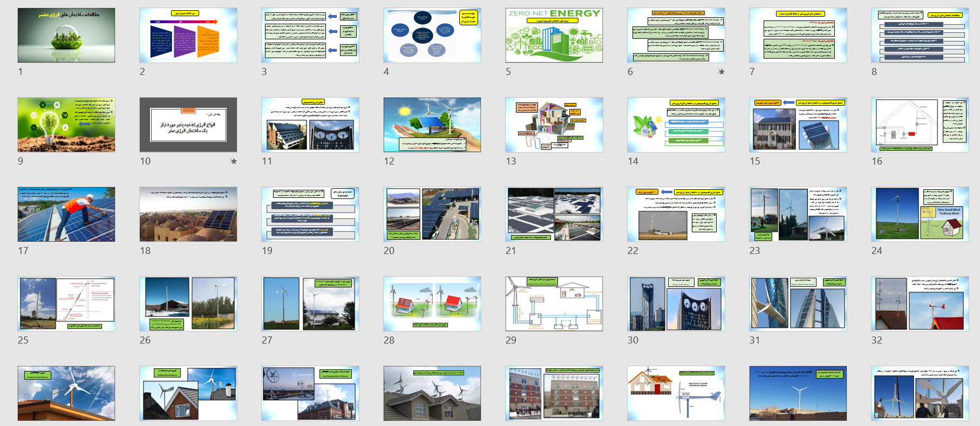Select slide 30 thumbnail with skyscraper turbines
Image resolution: width=980 pixels, height=426 pixels.
pos(676,304)
